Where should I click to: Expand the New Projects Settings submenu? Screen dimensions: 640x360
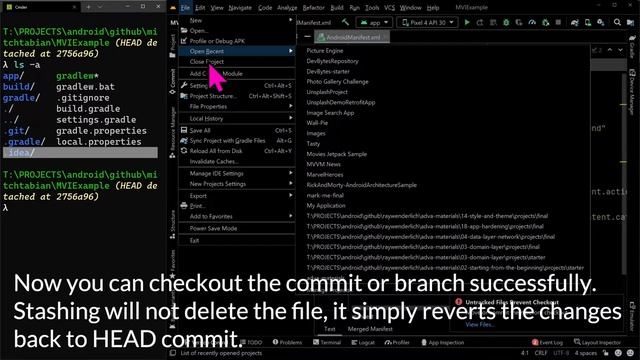[x=237, y=184]
